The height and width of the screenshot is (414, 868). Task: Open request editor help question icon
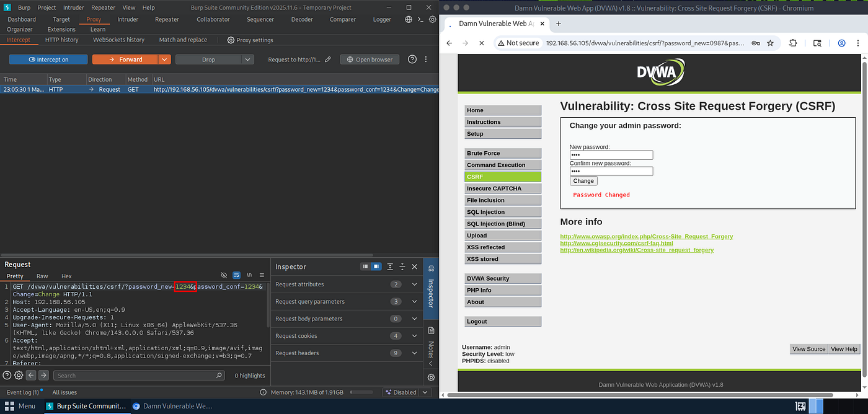coord(7,375)
